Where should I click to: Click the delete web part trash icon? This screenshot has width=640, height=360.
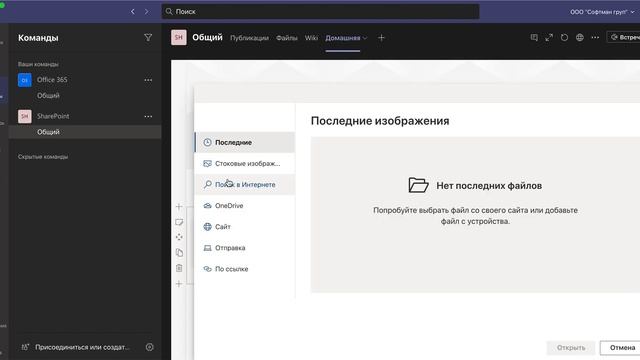[179, 268]
